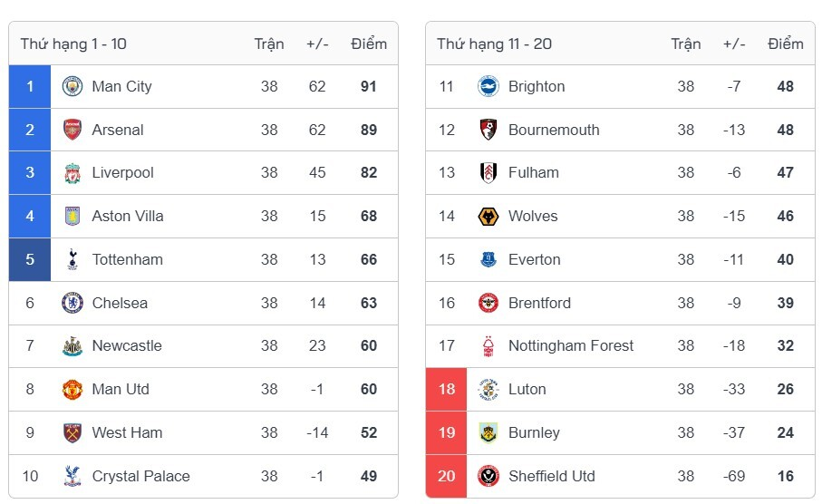822x504 pixels.
Task: Click the Nottingham Forest tree crest
Action: point(488,346)
